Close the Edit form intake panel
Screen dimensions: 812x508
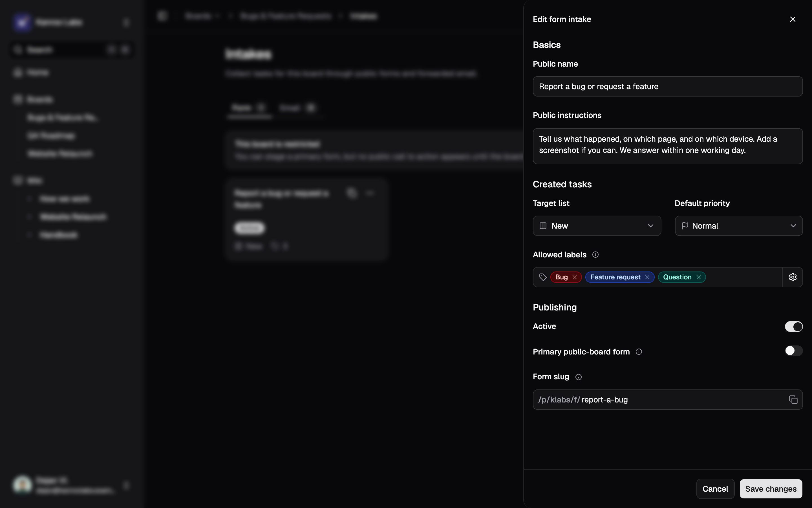click(x=793, y=19)
